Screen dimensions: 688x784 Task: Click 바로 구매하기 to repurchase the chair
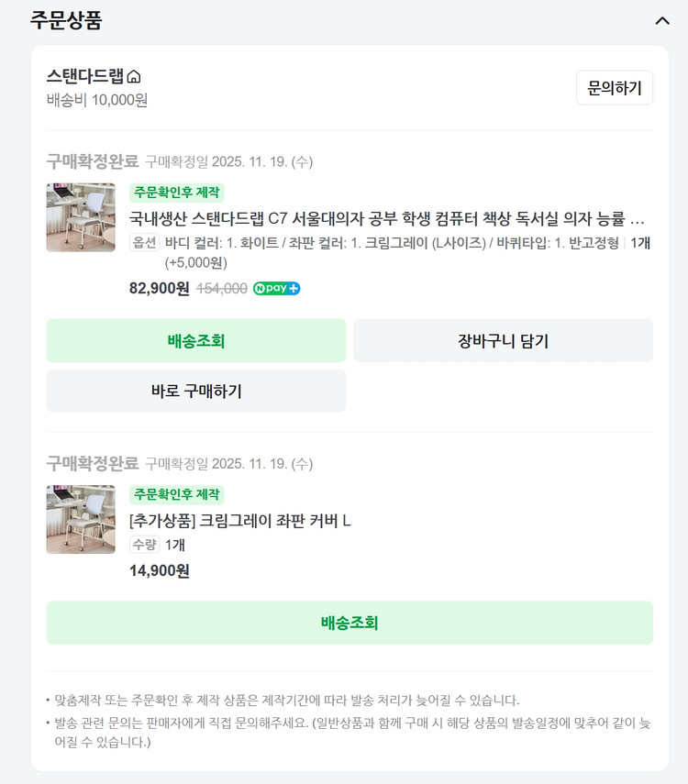[x=195, y=391]
